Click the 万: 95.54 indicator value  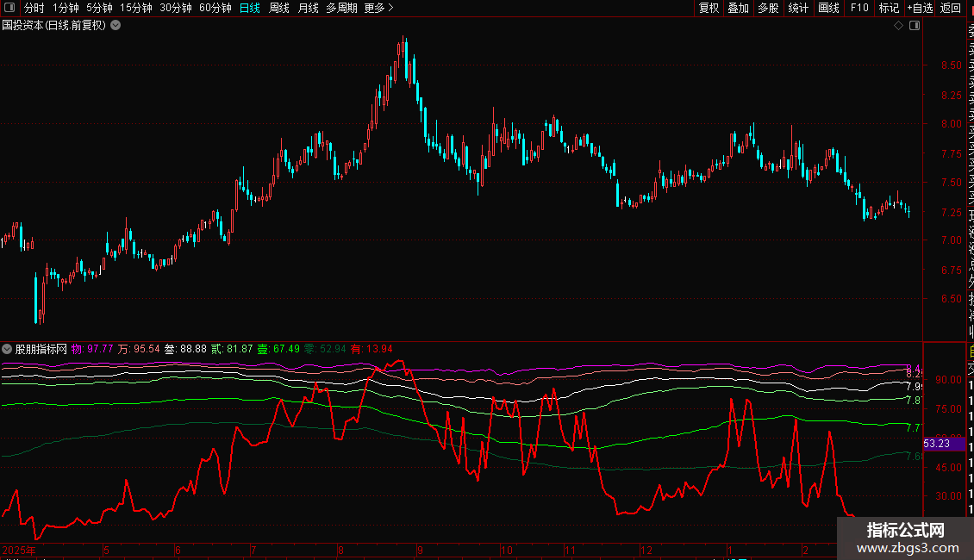[139, 349]
